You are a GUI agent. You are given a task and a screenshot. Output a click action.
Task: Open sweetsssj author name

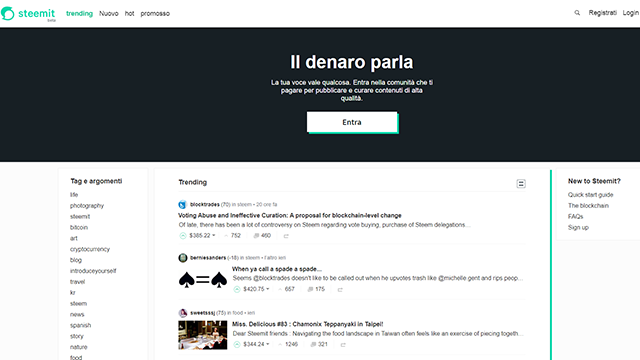click(202, 313)
